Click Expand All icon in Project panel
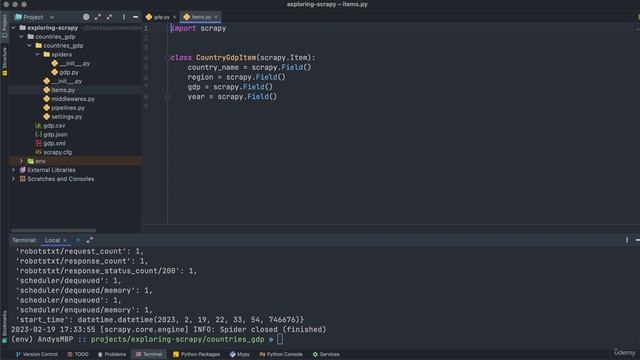The image size is (640, 360). [x=98, y=17]
